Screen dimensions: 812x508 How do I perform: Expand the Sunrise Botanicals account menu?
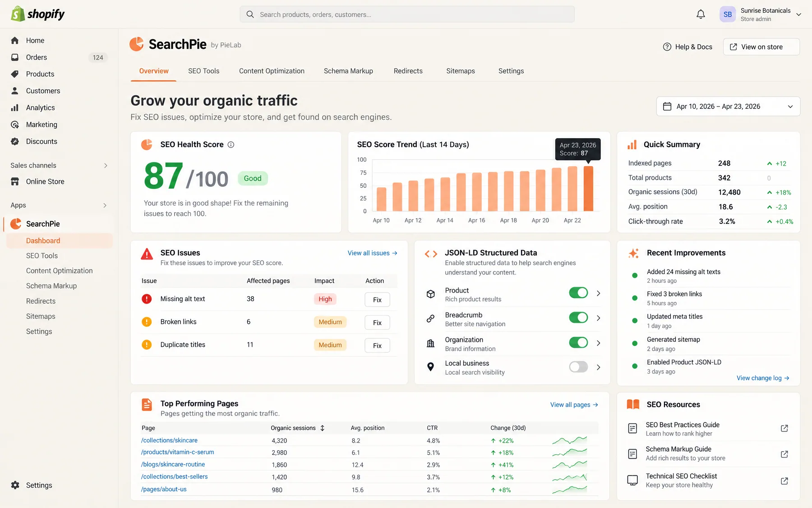click(x=798, y=14)
